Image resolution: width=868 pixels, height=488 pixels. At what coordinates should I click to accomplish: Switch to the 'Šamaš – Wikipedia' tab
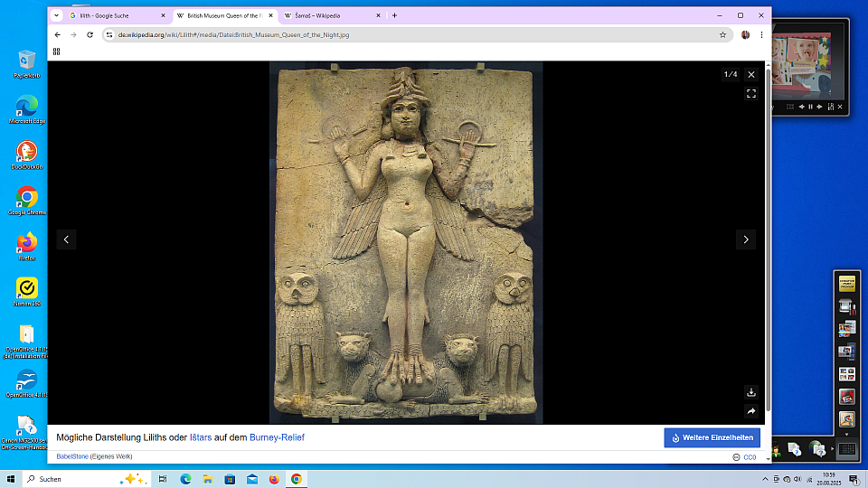click(x=333, y=15)
